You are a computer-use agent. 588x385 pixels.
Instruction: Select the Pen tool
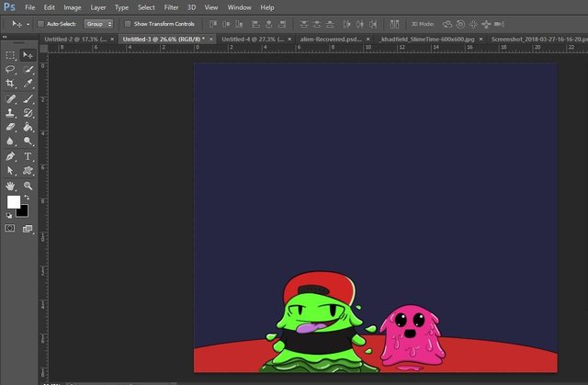click(x=10, y=156)
